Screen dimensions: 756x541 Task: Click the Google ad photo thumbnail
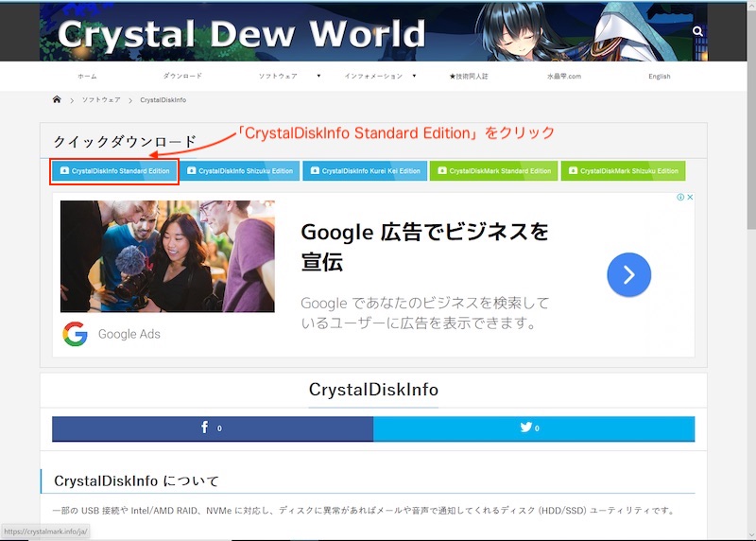[x=167, y=256]
